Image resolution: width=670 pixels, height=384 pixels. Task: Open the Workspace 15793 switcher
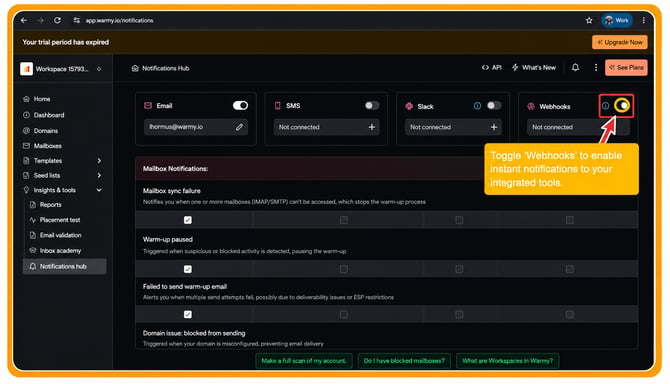[x=62, y=69]
